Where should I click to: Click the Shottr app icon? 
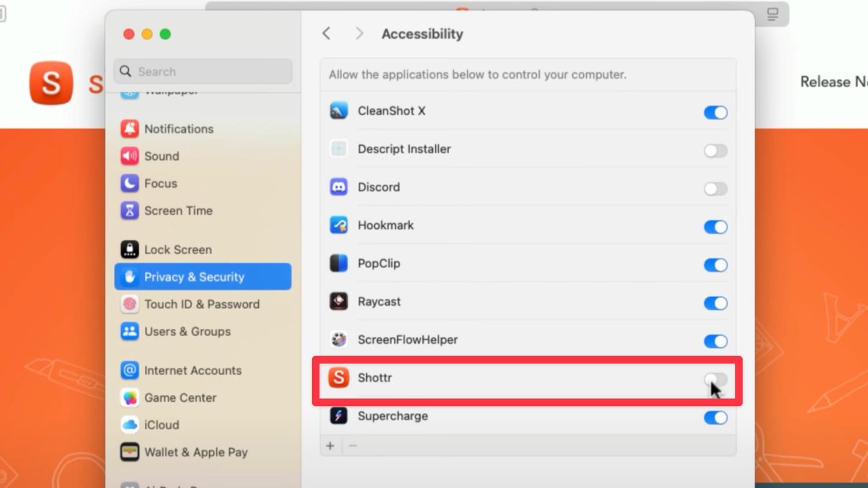[339, 377]
